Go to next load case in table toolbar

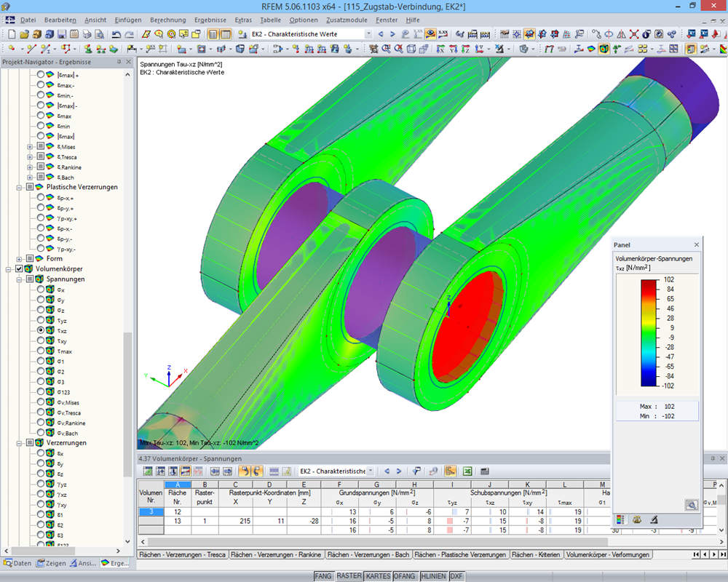point(399,471)
